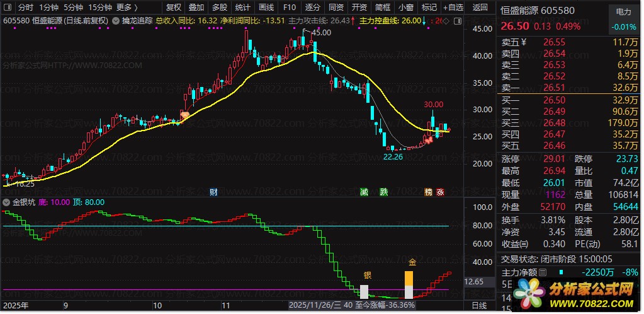The width and height of the screenshot is (644, 314).
Task: Select 买三 price 26.48
Action: click(x=555, y=123)
